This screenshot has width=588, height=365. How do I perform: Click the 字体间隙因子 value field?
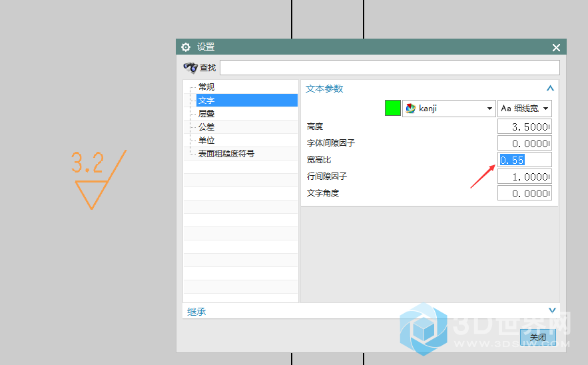pyautogui.click(x=525, y=143)
